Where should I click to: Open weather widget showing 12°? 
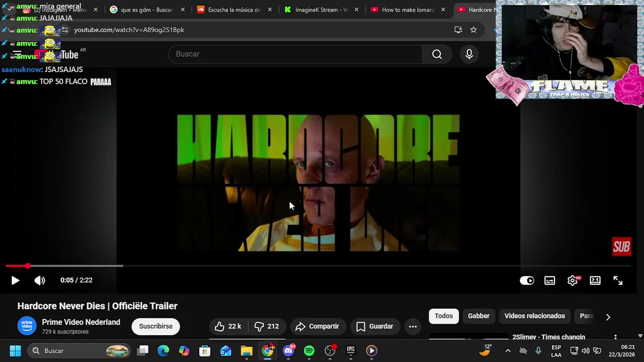486,350
